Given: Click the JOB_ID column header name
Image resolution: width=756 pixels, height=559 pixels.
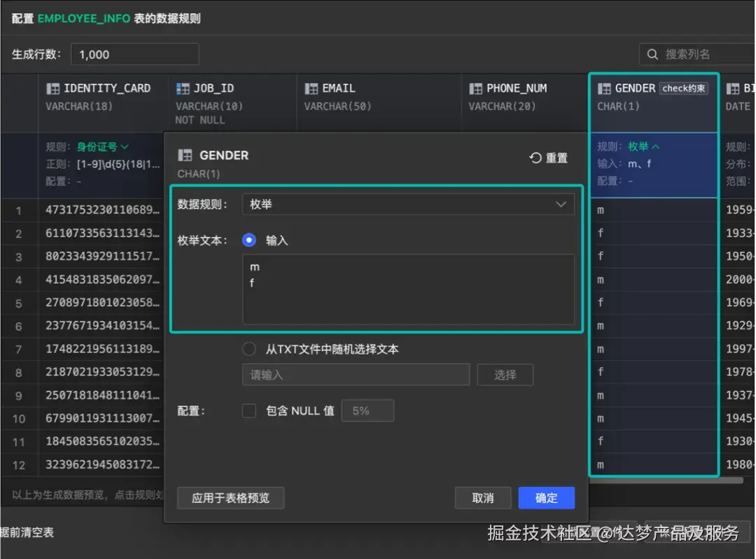Looking at the screenshot, I should tap(213, 88).
